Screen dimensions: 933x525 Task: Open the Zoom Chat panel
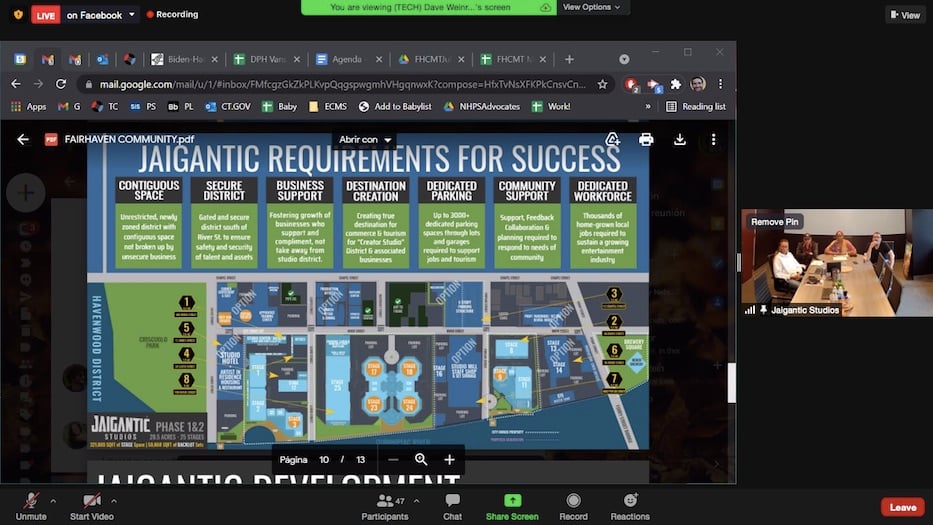coord(452,507)
